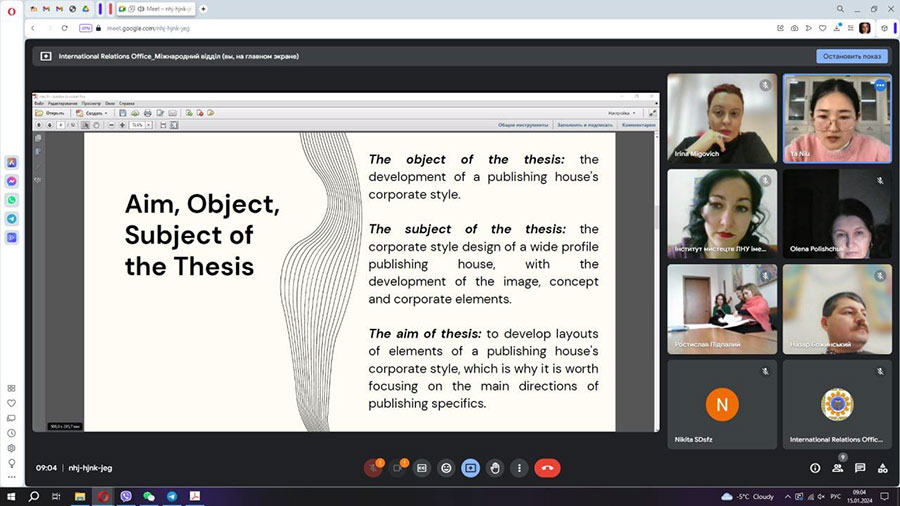The width and height of the screenshot is (900, 506).
Task: Show the participants list
Action: coord(838,468)
